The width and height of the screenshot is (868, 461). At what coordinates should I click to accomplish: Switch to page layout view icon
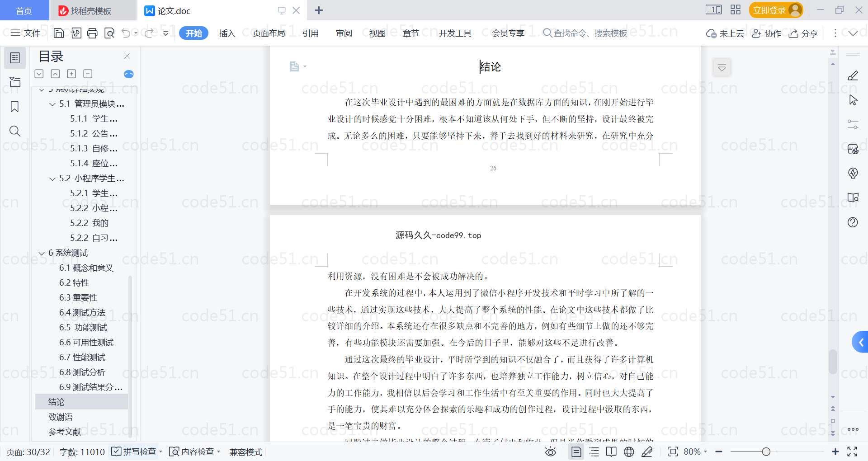click(x=576, y=452)
